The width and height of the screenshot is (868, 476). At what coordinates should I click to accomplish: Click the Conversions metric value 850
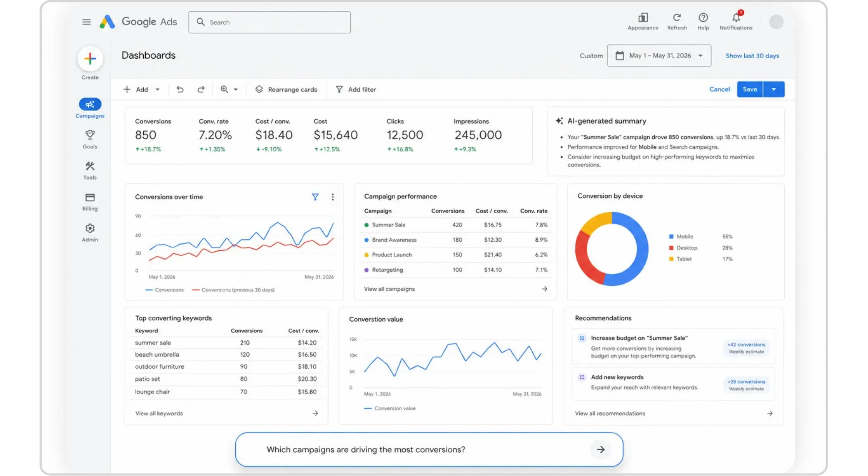(145, 135)
